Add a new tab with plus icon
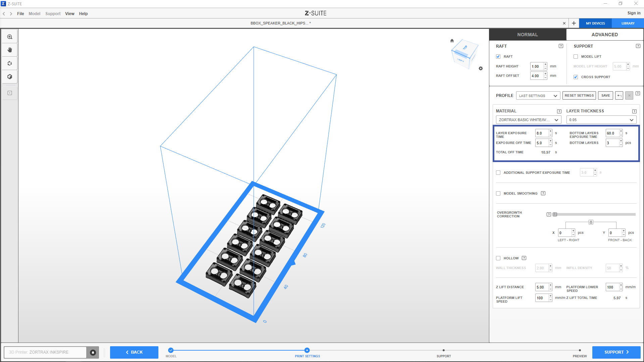The height and width of the screenshot is (362, 644). click(x=574, y=23)
